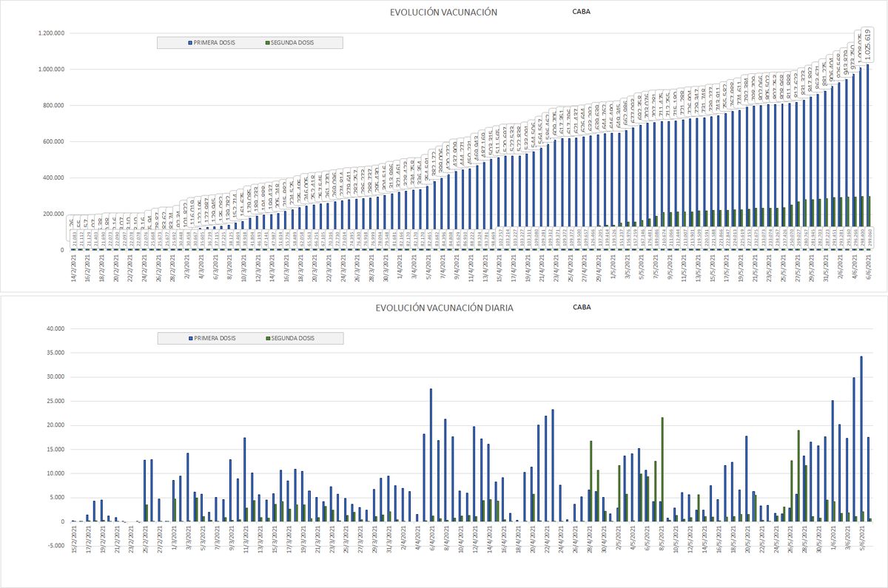Select the tallest blue bar above 5/6/2021 on the daily chart

[861, 439]
